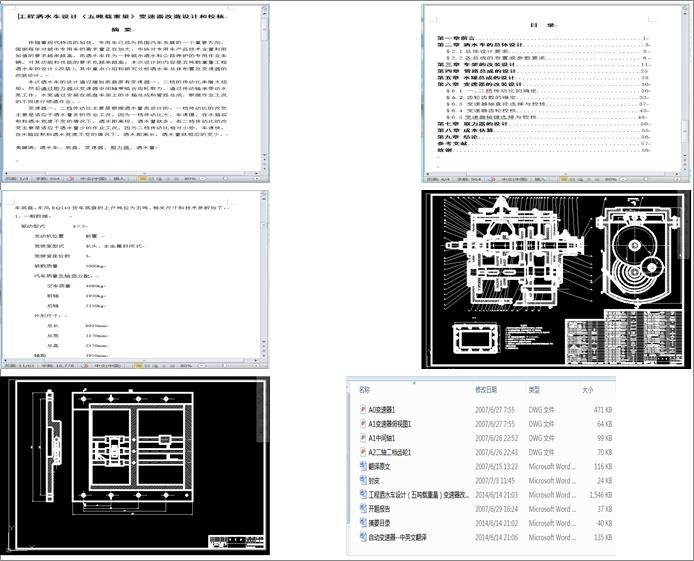Select the file named A2二轴二档齿轮1

pyautogui.click(x=390, y=452)
